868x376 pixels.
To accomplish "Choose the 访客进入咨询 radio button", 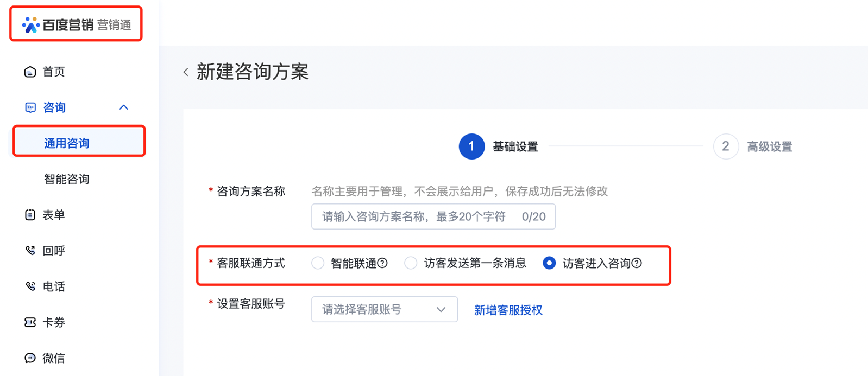I will coord(549,263).
